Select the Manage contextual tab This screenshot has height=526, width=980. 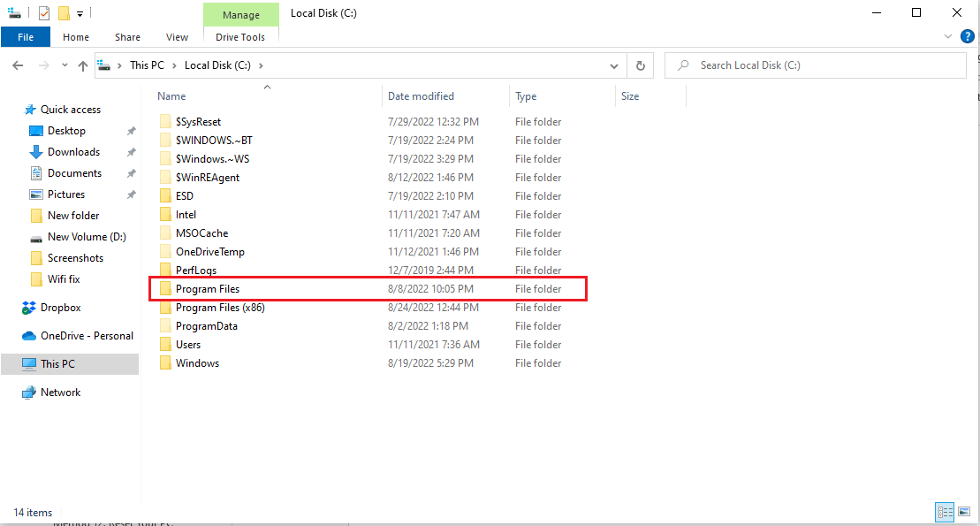(240, 15)
